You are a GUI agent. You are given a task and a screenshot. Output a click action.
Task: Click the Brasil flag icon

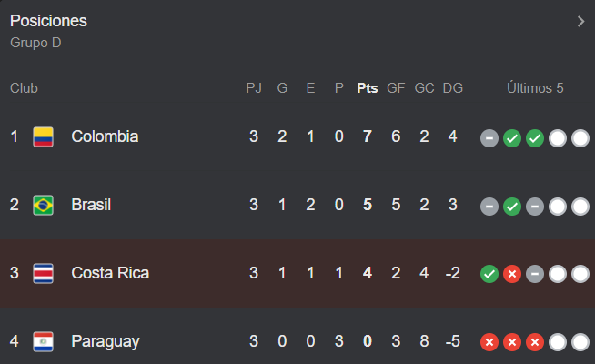pyautogui.click(x=43, y=206)
